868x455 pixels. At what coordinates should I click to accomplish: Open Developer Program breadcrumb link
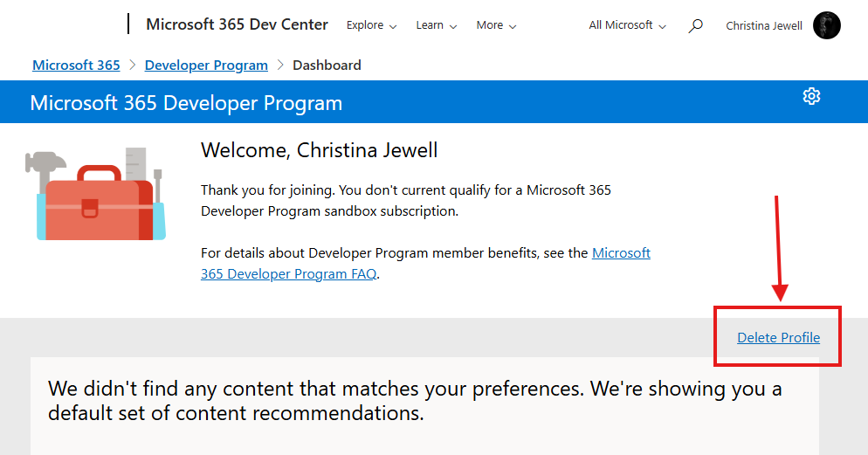coord(206,65)
